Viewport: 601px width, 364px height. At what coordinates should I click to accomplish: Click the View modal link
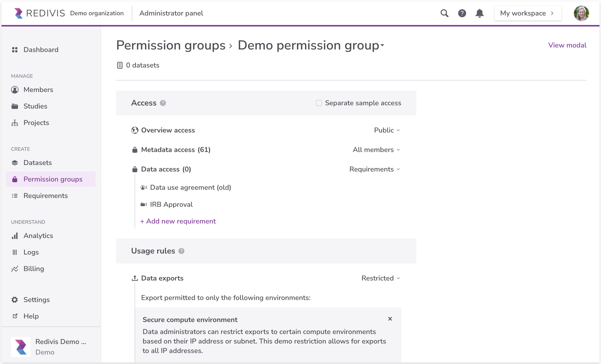567,45
